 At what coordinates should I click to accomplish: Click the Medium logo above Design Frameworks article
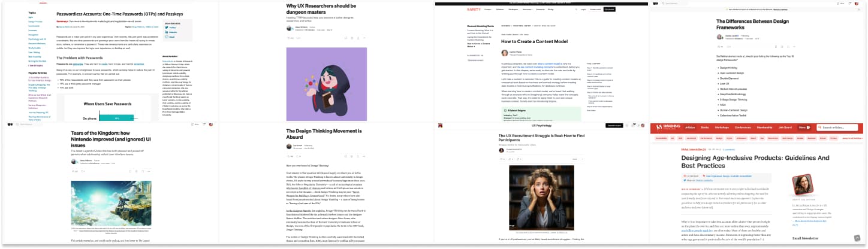tap(656, 4)
